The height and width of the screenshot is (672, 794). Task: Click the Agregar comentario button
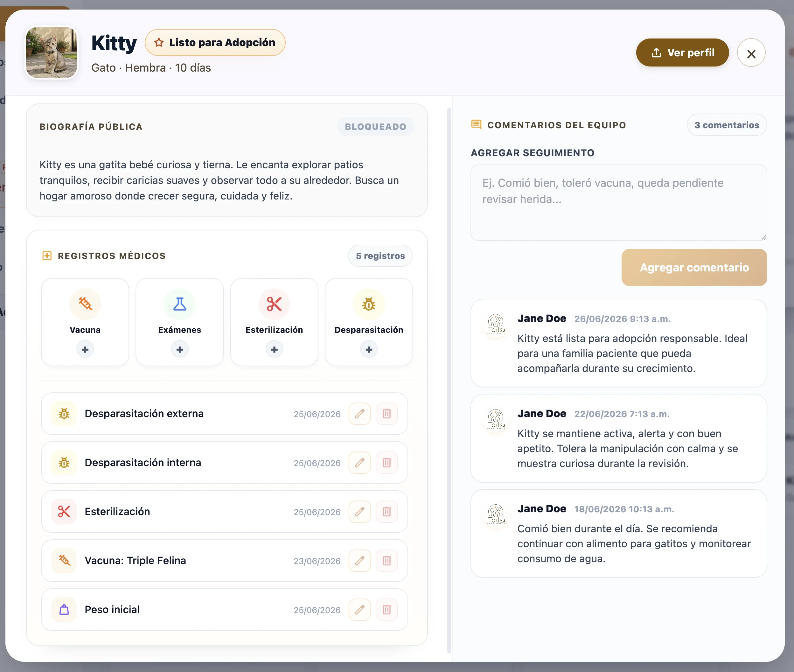point(694,267)
